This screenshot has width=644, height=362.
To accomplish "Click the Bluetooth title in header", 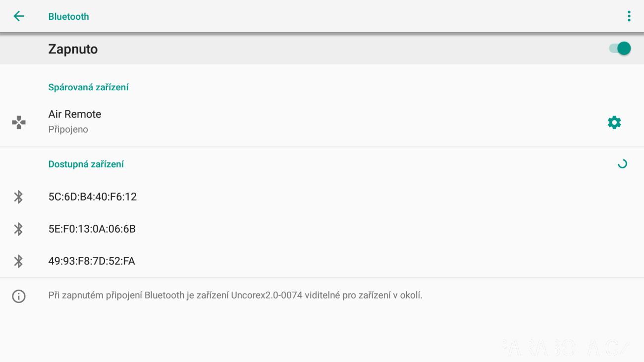I will tap(68, 16).
